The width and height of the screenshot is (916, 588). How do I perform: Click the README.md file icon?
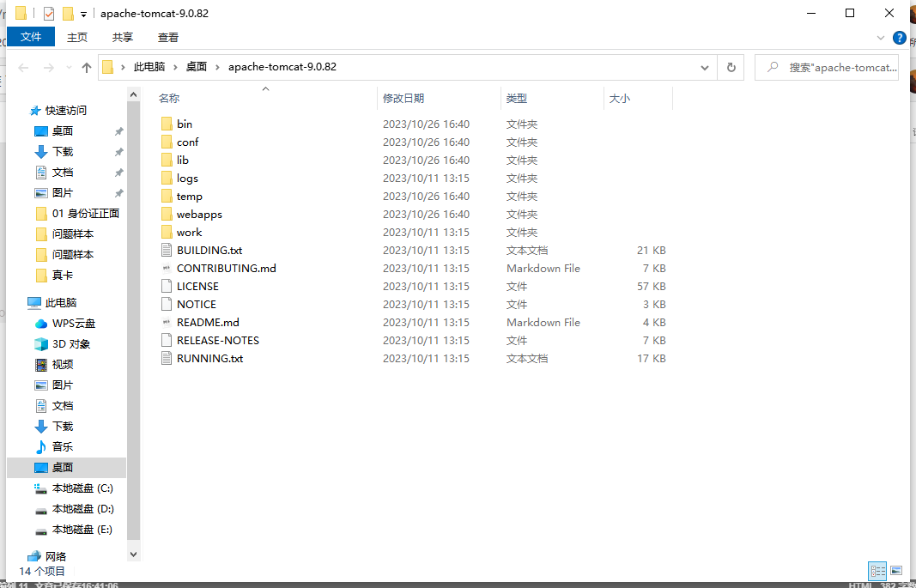[x=167, y=322]
